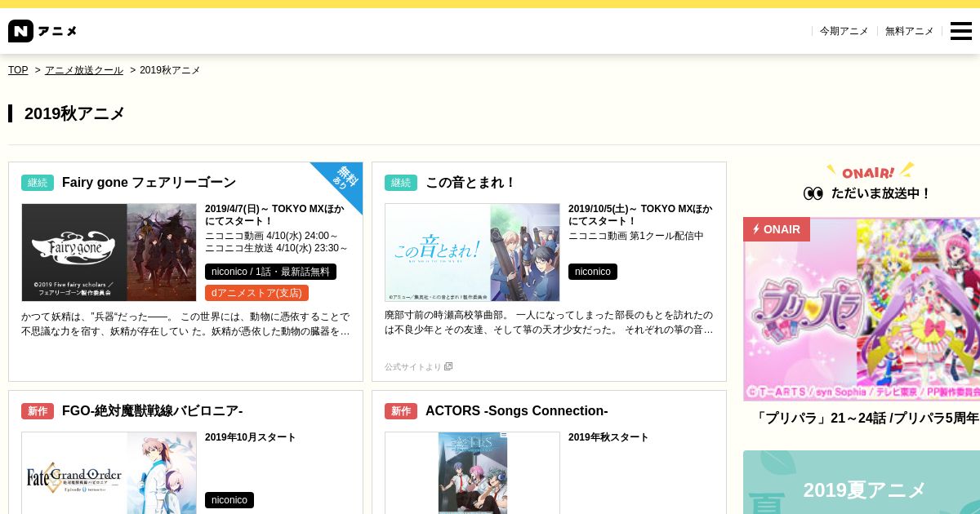The height and width of the screenshot is (514, 980).
Task: Click niconico / 1話・最新話無料 button
Action: (x=270, y=272)
